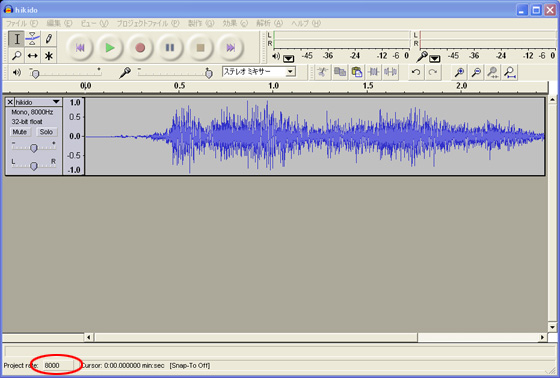Mute the hikido track

pyautogui.click(x=20, y=132)
